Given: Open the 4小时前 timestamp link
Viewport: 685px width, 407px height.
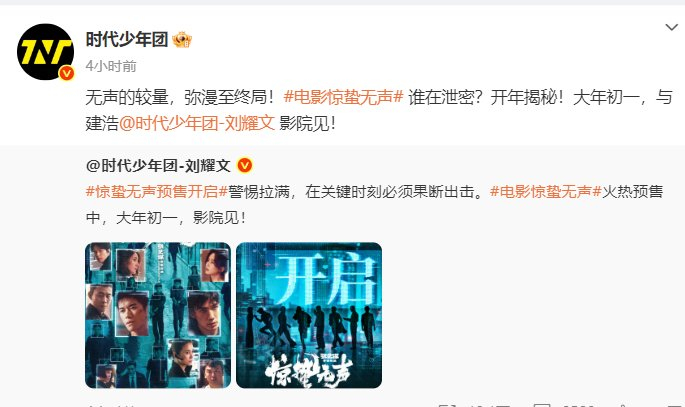Looking at the screenshot, I should click(111, 66).
